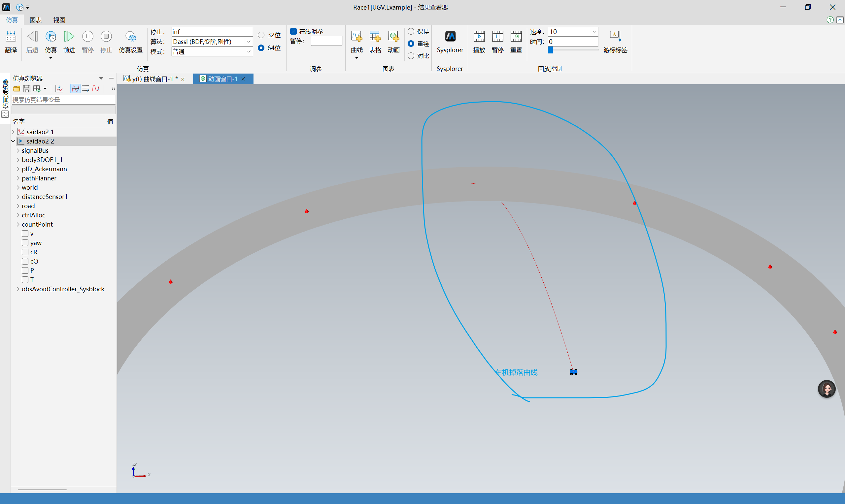
Task: Play the animation with 播放
Action: [x=479, y=37]
